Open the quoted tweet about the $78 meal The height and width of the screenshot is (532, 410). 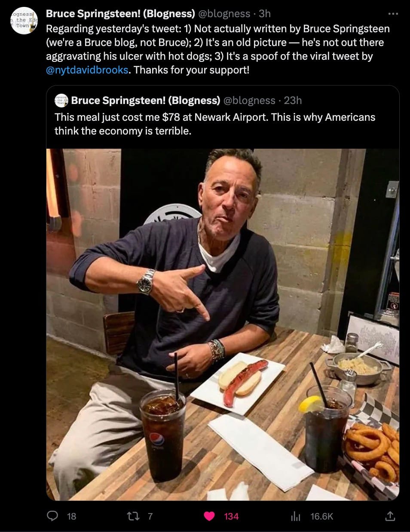[x=215, y=124]
